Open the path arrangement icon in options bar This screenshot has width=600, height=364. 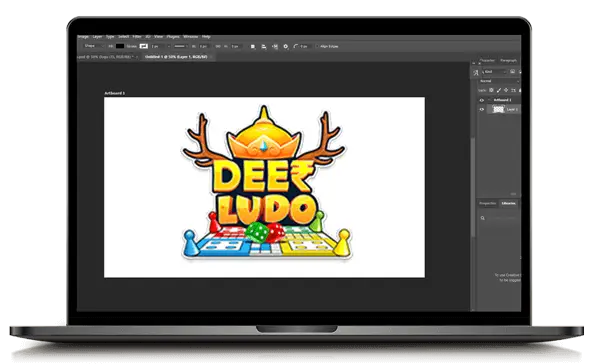click(x=275, y=46)
